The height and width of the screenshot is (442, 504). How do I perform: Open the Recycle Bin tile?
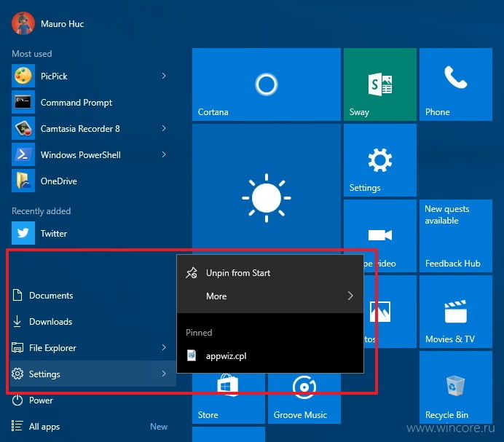(x=456, y=387)
